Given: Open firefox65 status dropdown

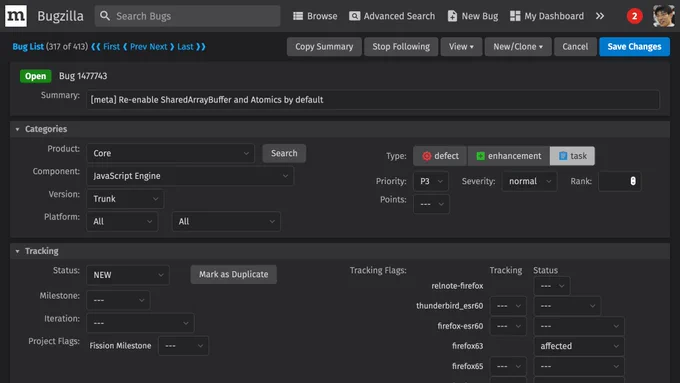Looking at the screenshot, I should 579,367.
